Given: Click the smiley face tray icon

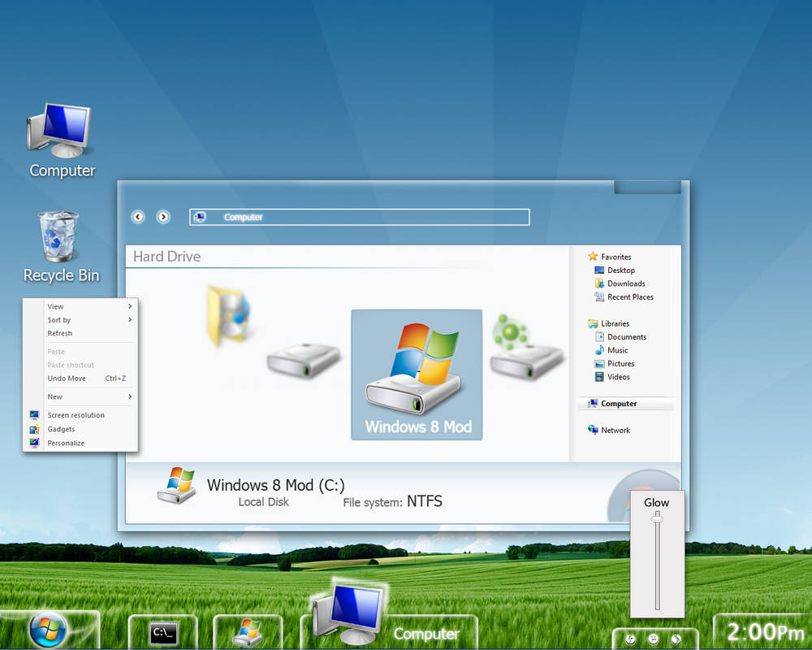Looking at the screenshot, I should click(x=654, y=639).
